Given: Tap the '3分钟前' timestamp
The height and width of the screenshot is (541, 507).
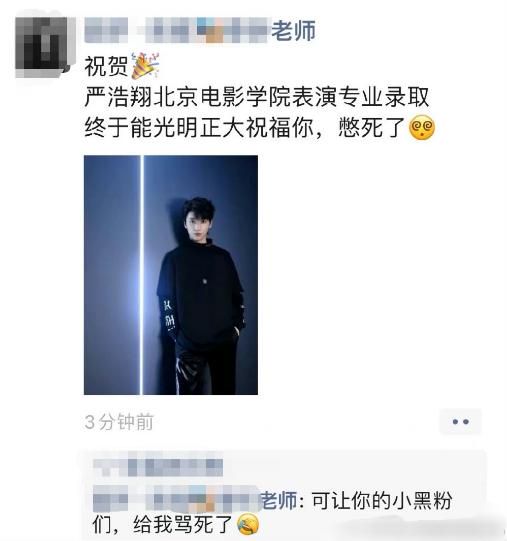Looking at the screenshot, I should tap(119, 422).
